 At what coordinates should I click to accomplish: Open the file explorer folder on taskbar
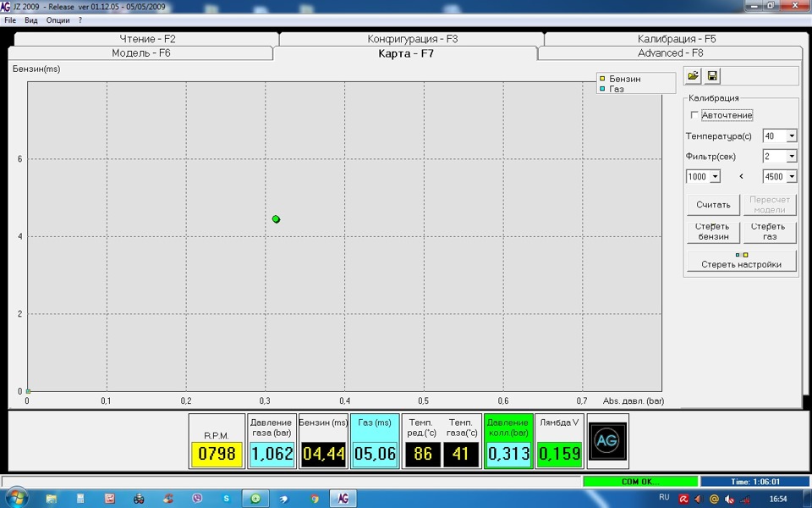pyautogui.click(x=51, y=500)
